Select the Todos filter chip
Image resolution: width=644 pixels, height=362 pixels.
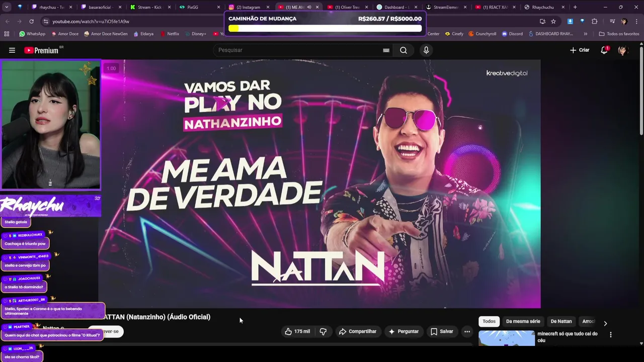pyautogui.click(x=489, y=321)
